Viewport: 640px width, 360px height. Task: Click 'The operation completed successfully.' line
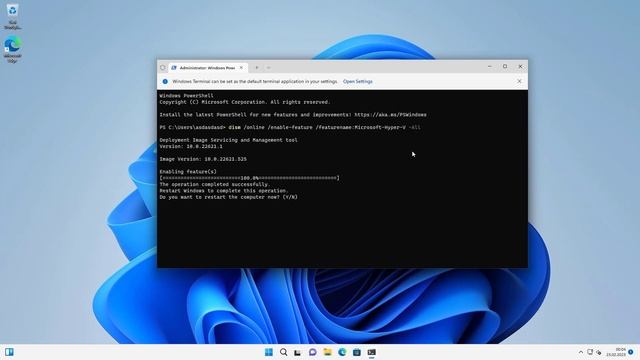[215, 184]
